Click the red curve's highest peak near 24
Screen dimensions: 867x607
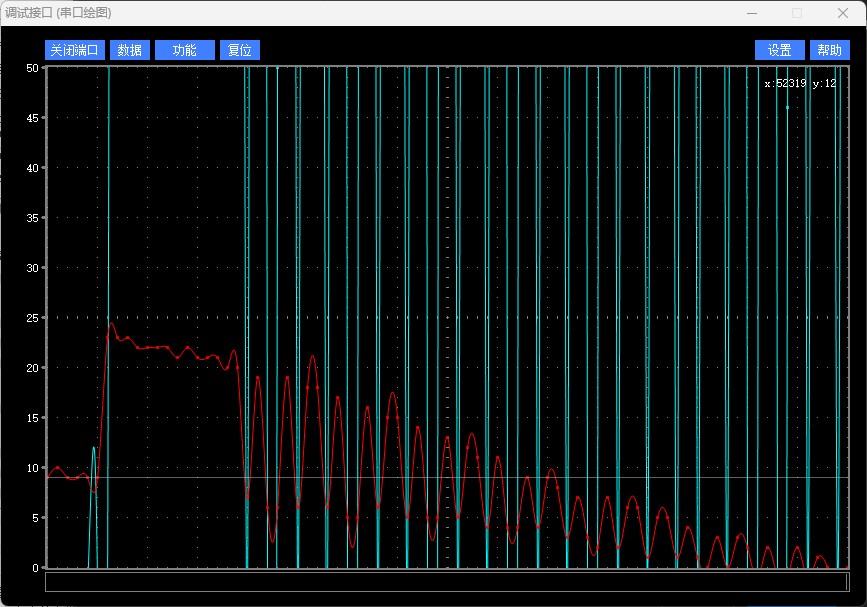[112, 324]
